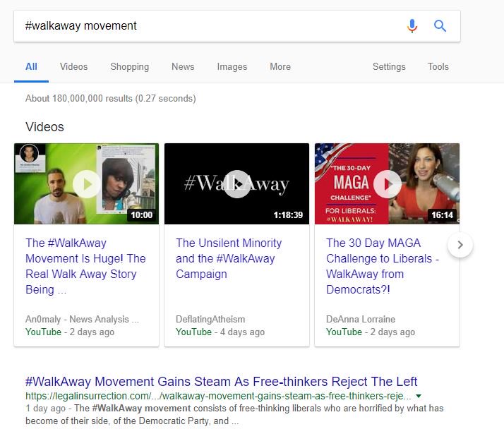
Task: Open the Settings menu
Action: click(x=389, y=66)
